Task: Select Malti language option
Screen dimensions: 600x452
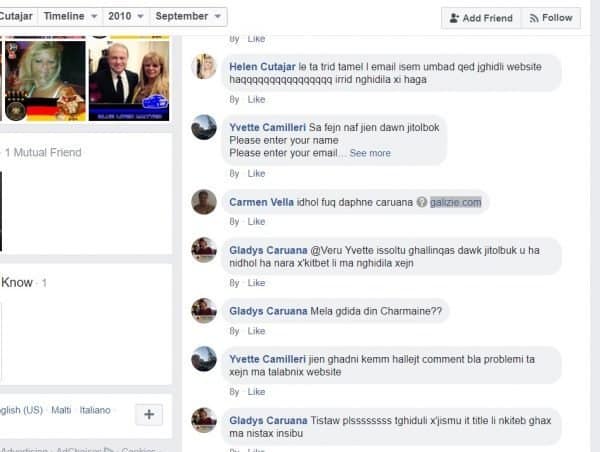Action: [x=61, y=411]
